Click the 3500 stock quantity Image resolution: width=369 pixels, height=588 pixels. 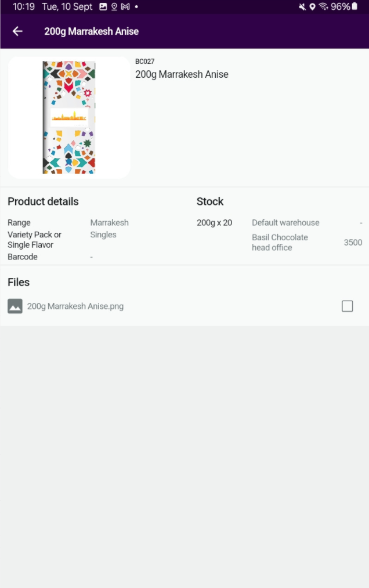click(353, 242)
